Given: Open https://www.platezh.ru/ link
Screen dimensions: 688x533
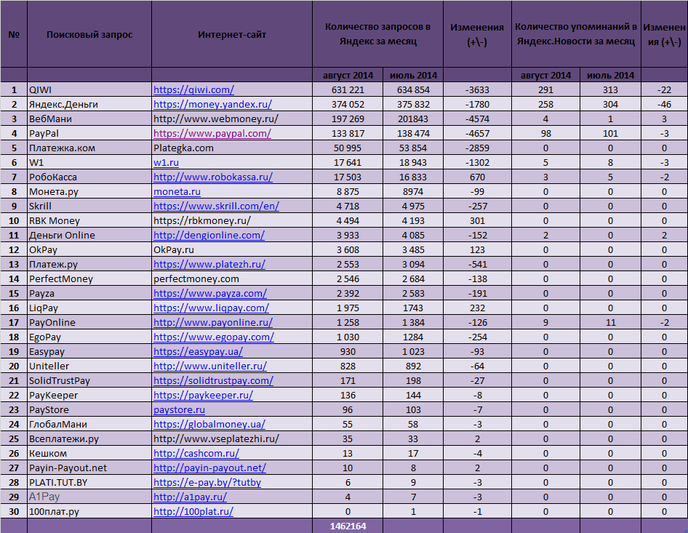Looking at the screenshot, I should tap(209, 264).
